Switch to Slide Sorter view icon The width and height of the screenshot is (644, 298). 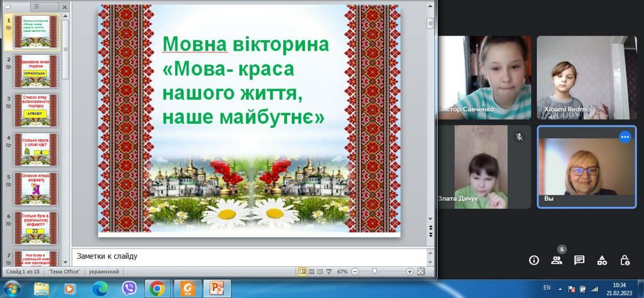(311, 271)
